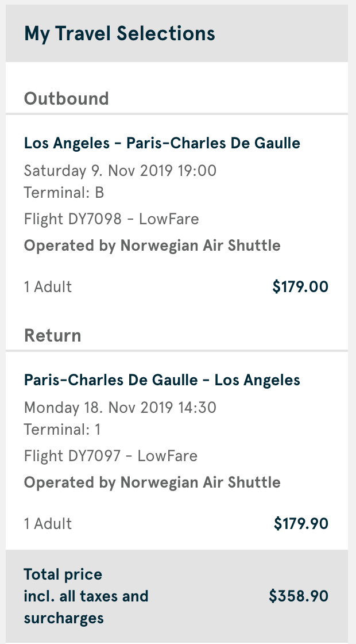The width and height of the screenshot is (356, 644).
Task: Click the $179.90 return fare
Action: tap(301, 524)
